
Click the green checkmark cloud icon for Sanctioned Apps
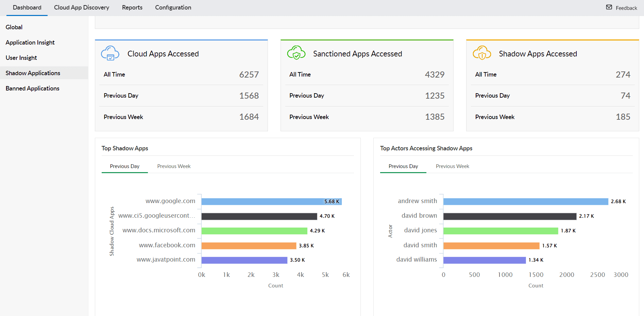[296, 53]
